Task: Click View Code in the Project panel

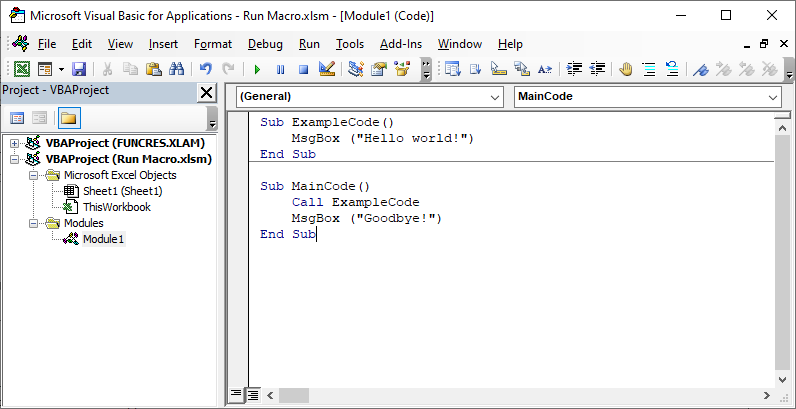Action: coord(17,119)
